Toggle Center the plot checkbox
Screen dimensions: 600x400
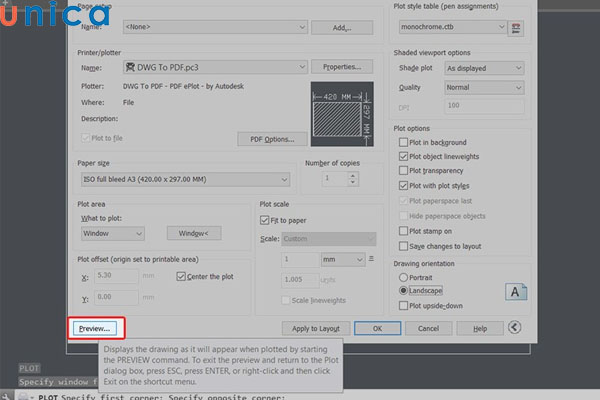point(181,276)
